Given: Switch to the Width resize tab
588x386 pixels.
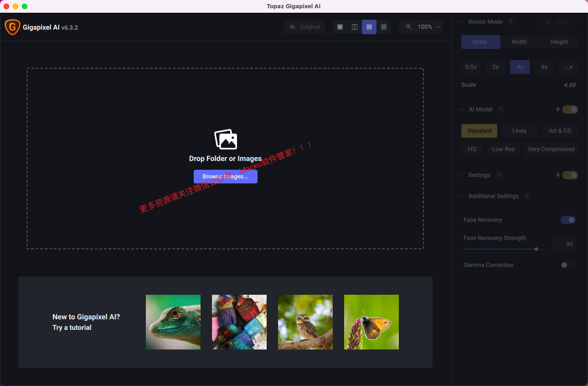Looking at the screenshot, I should click(519, 42).
